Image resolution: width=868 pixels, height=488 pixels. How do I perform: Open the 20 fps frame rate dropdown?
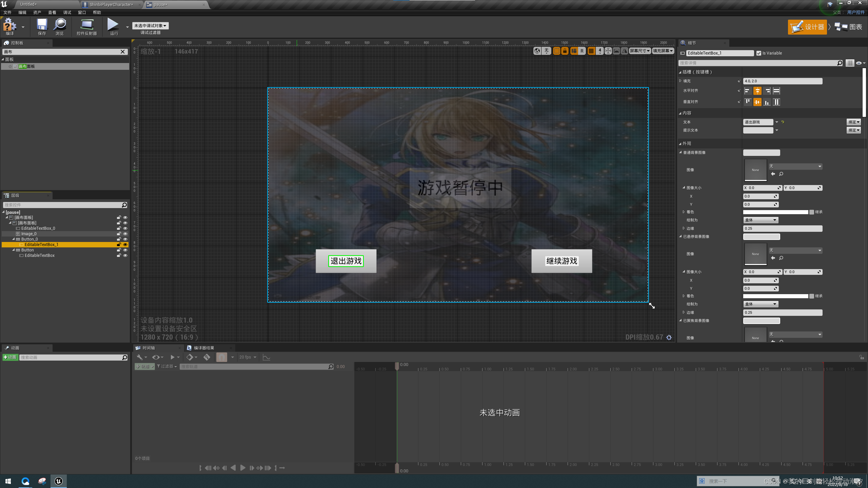[x=248, y=357]
